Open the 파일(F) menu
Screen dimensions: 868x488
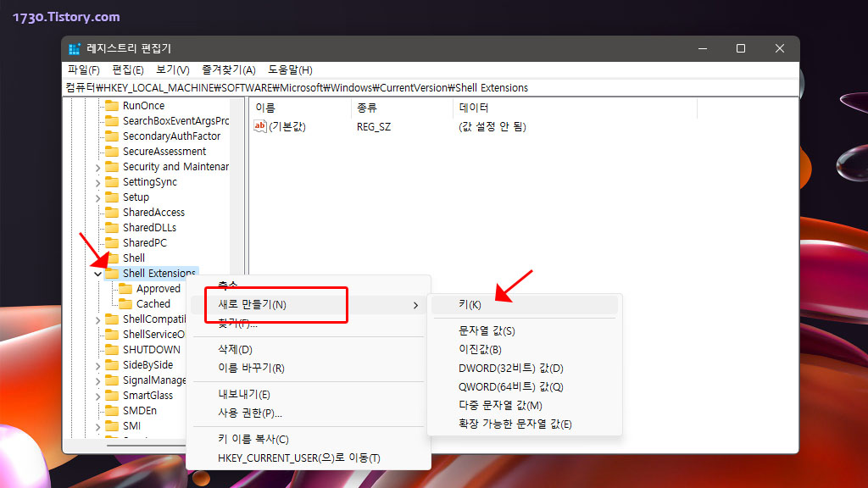pos(84,69)
